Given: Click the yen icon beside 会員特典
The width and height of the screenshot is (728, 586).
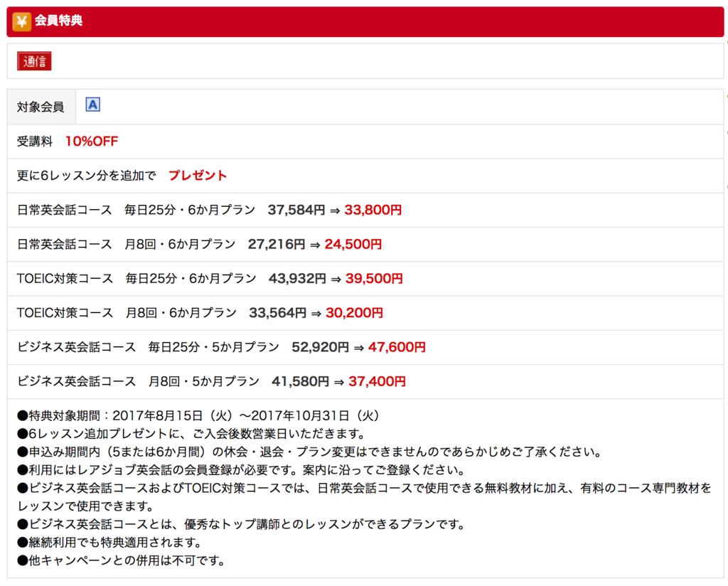Looking at the screenshot, I should (x=22, y=21).
